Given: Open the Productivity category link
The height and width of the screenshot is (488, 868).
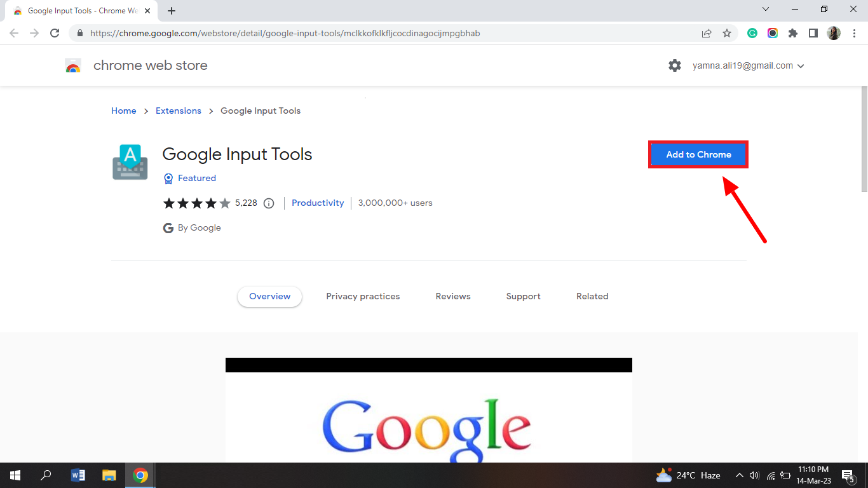Looking at the screenshot, I should [x=318, y=203].
